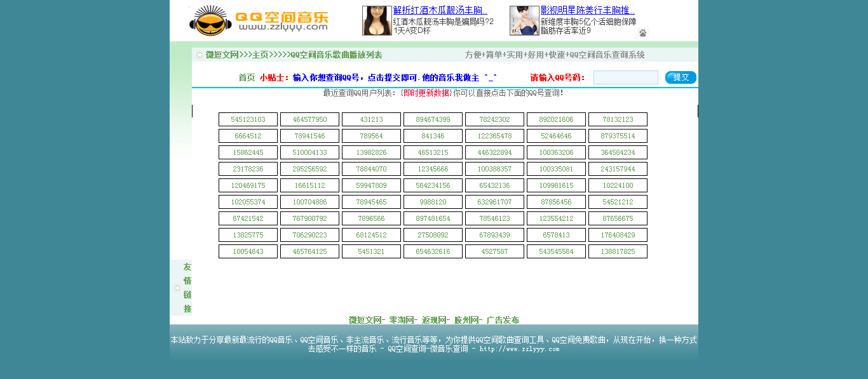
Task: Click the arrow icon beside 友情链接 sidebar
Action: (x=177, y=288)
